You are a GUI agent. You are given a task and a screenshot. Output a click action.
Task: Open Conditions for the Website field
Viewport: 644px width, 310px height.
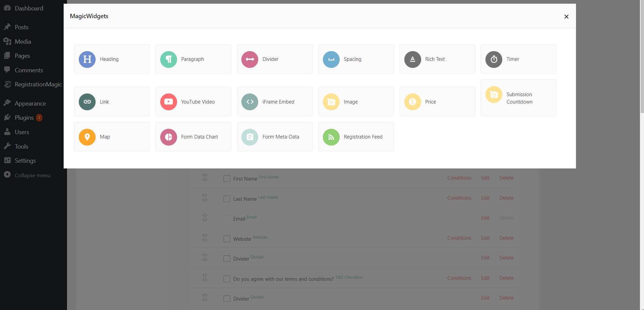pos(459,238)
